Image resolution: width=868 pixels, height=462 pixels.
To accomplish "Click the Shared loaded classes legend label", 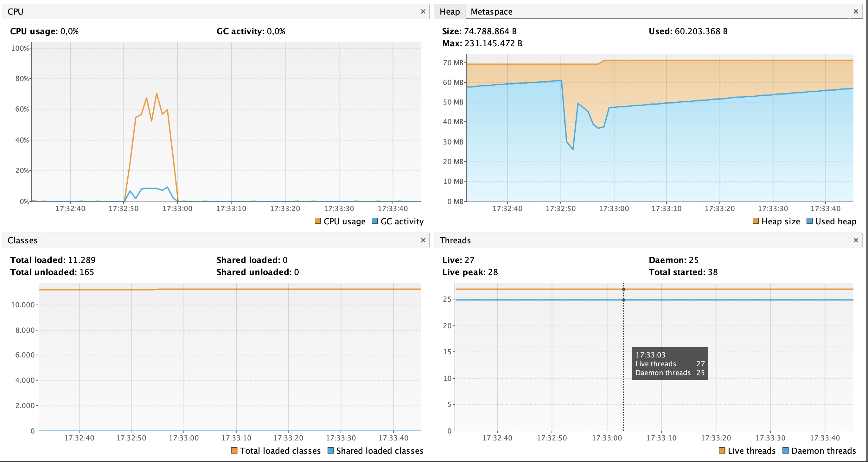I will click(380, 451).
